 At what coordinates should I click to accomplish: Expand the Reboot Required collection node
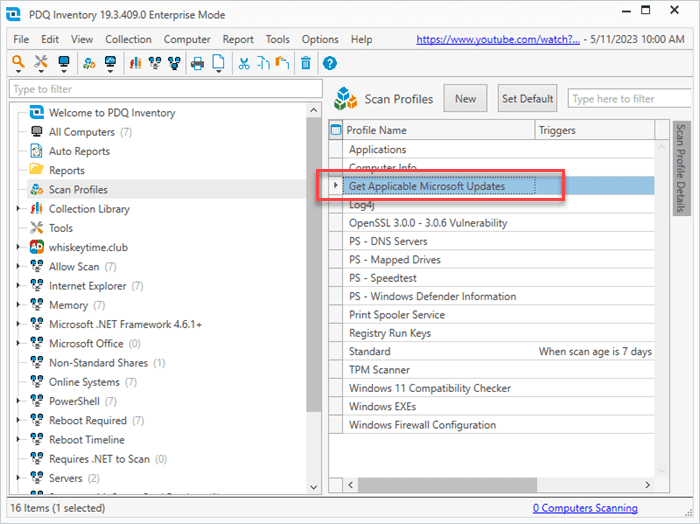click(x=18, y=420)
